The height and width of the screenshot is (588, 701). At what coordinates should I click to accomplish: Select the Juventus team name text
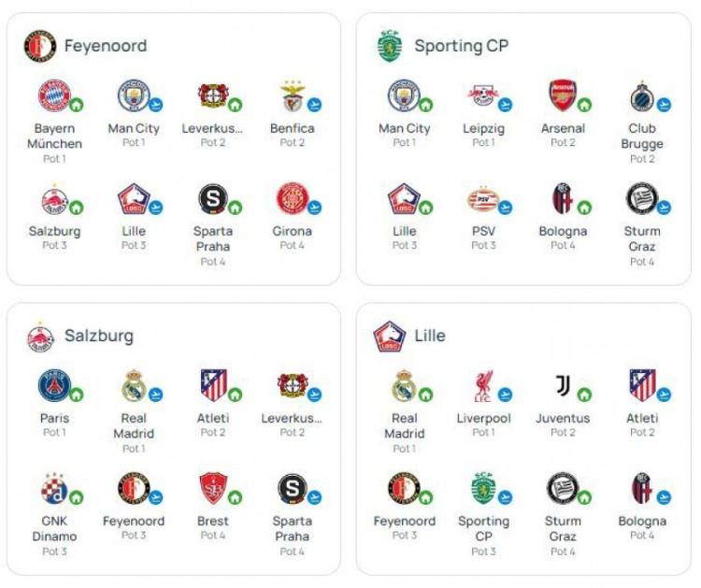[x=563, y=418]
